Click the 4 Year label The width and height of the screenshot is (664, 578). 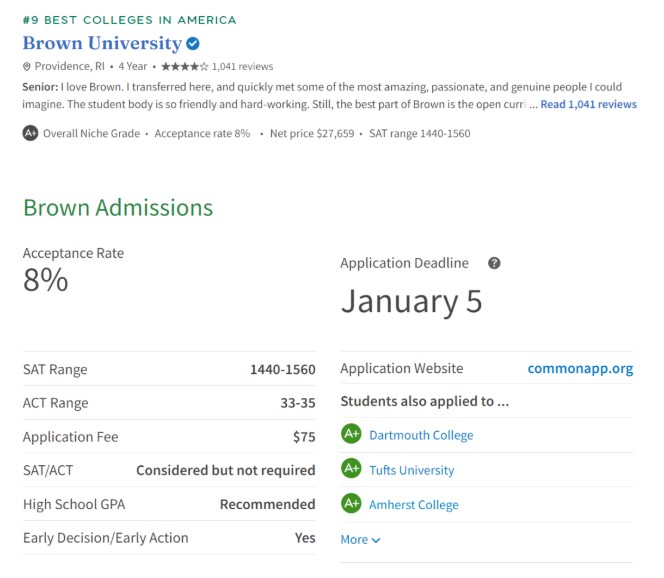133,66
